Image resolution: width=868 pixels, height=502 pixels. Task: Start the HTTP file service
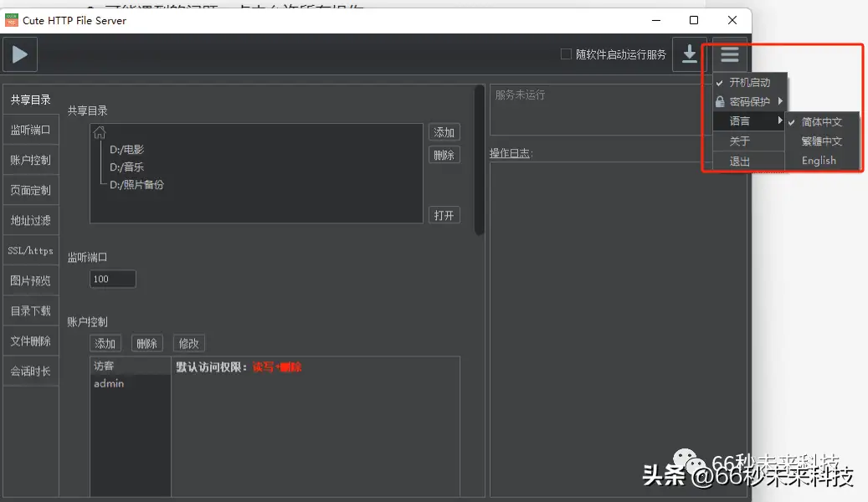tap(19, 54)
